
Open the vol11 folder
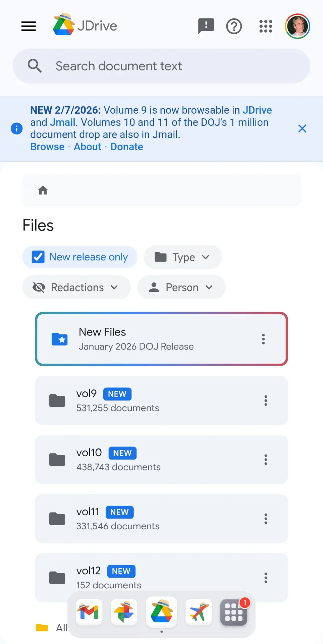(x=161, y=519)
